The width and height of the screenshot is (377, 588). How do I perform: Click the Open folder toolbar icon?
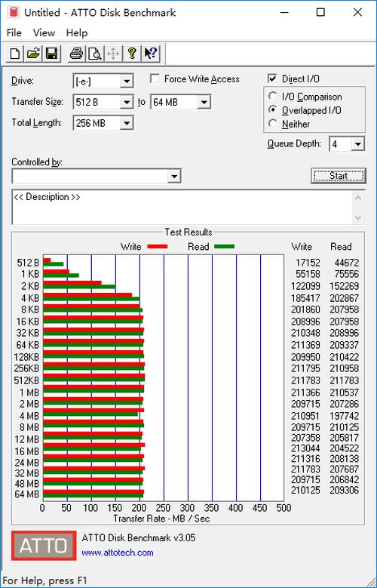[x=33, y=54]
